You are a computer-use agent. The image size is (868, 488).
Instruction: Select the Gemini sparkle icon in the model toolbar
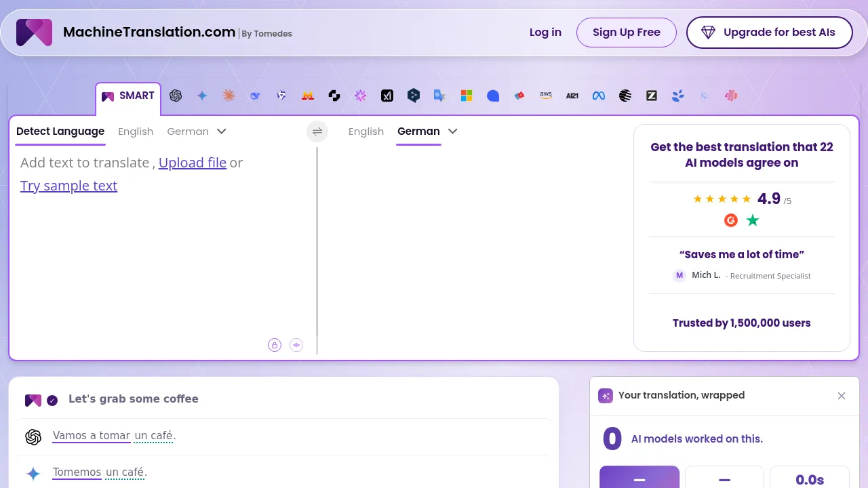pyautogui.click(x=202, y=96)
